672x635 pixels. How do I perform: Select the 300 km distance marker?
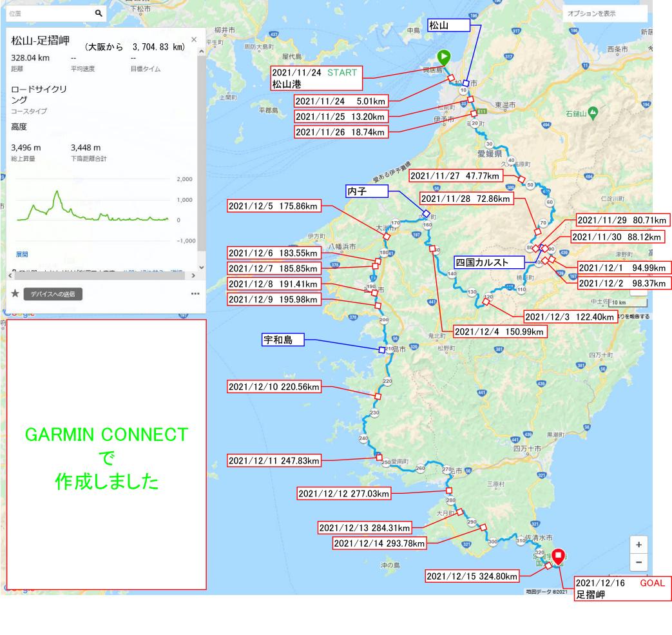tap(493, 542)
